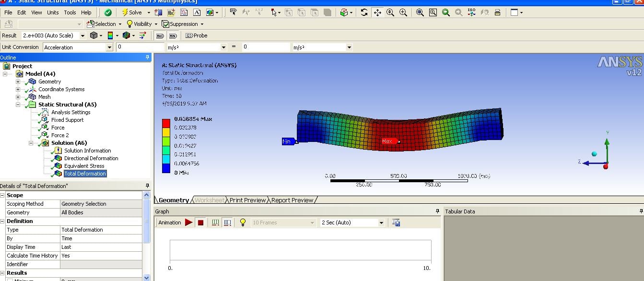Toggle the Maximum value tag
The height and width of the screenshot is (281, 644).
[160, 35]
